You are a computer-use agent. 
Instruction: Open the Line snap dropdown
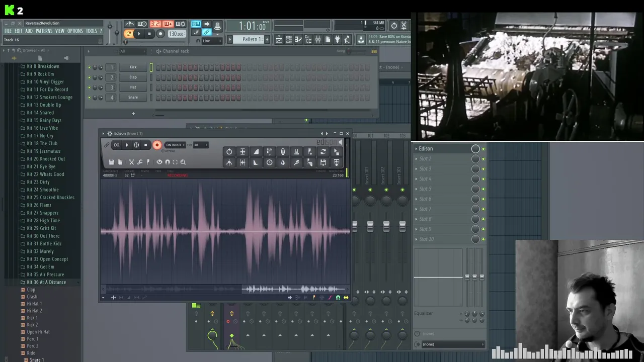[x=213, y=41]
